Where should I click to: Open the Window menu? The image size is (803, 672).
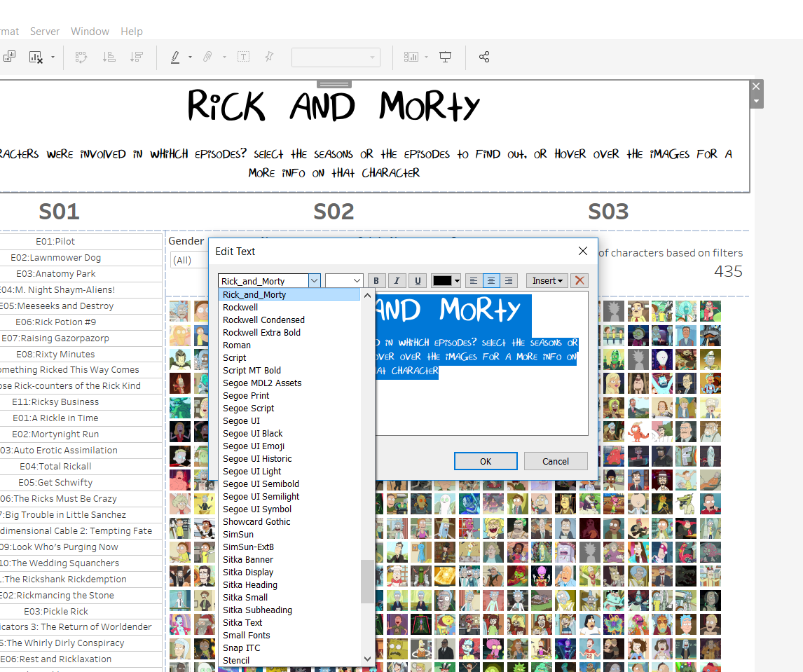(90, 31)
